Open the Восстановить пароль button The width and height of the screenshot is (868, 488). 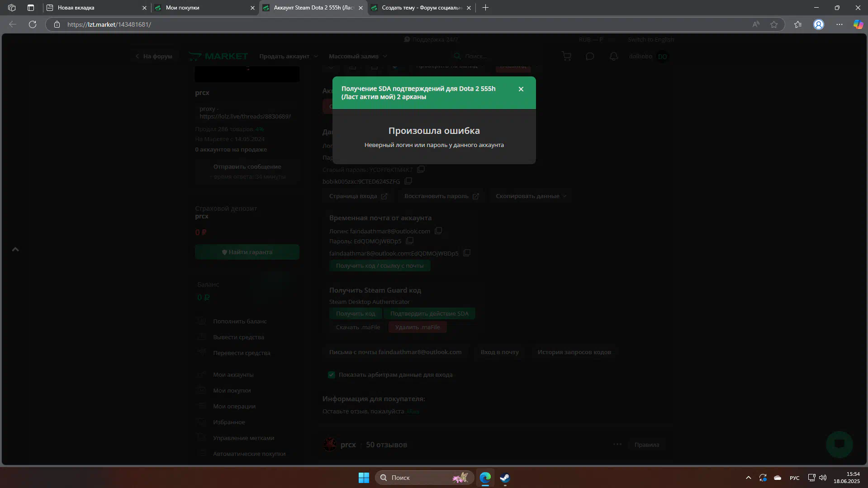pyautogui.click(x=441, y=196)
